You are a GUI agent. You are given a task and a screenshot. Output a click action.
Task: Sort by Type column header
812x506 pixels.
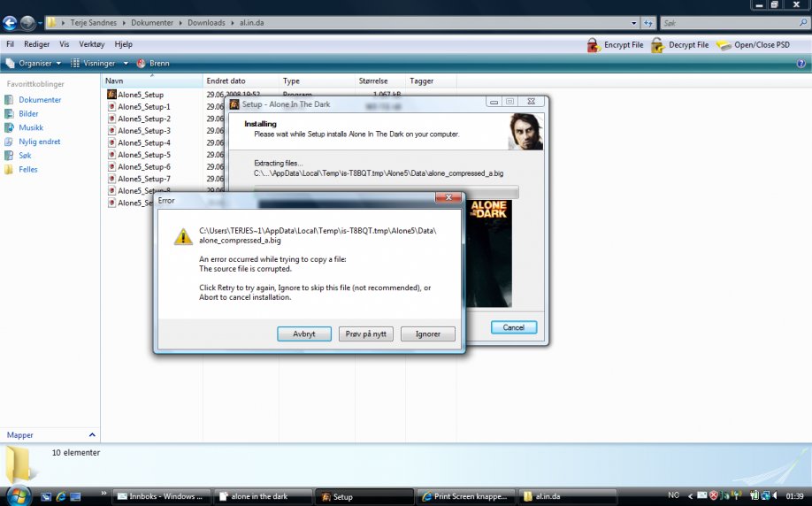click(317, 80)
